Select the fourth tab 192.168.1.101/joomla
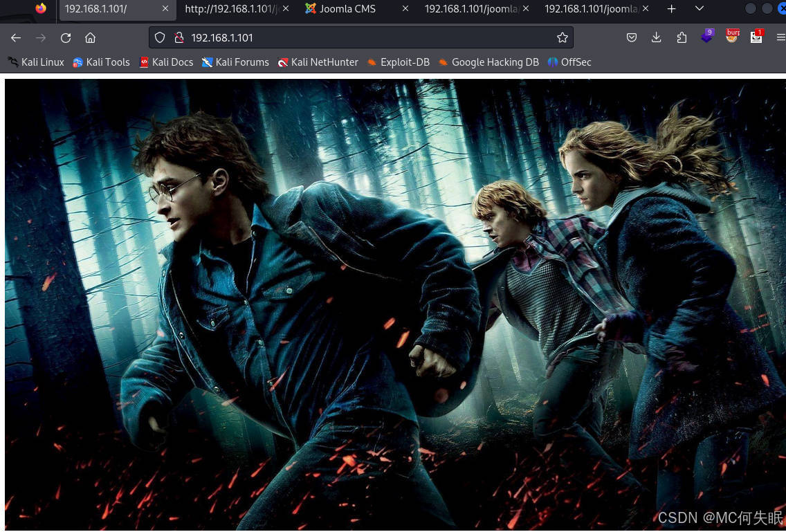The width and height of the screenshot is (786, 532). (477, 9)
